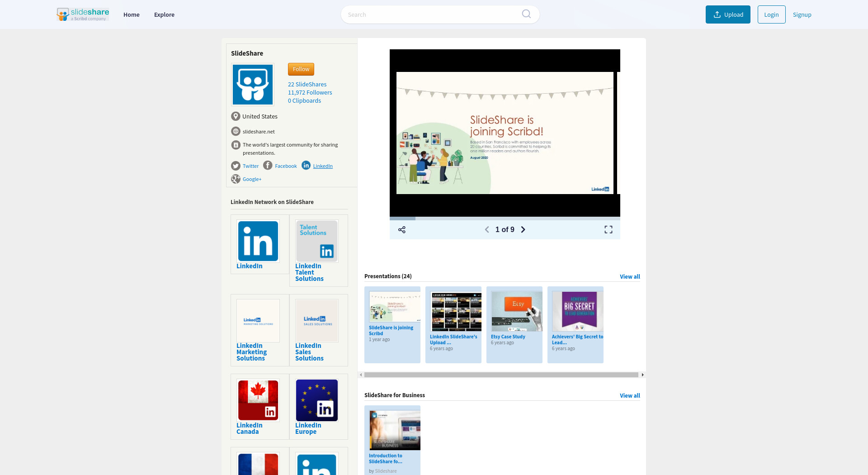Click the '1 of 9' slide counter

click(505, 230)
